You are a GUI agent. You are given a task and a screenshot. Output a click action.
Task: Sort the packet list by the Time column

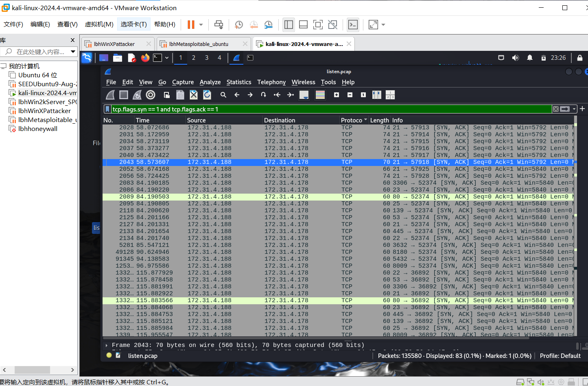160,120
